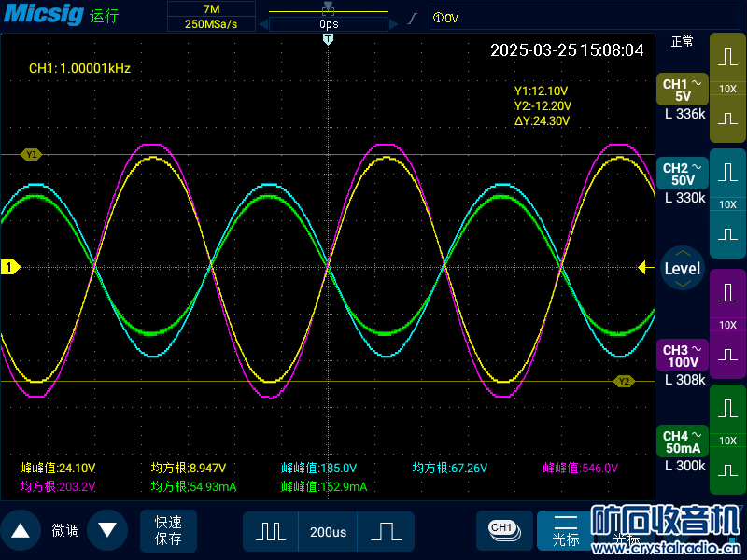747x560 pixels.
Task: Tap CH2 upper vertical scale pulse icon
Action: click(x=727, y=174)
